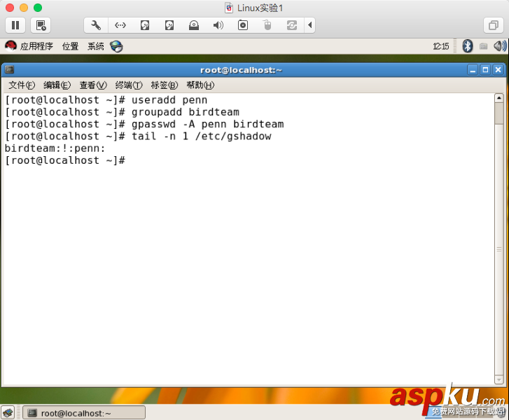Pause the virtual machine
Image resolution: width=509 pixels, height=420 pixels.
point(15,25)
